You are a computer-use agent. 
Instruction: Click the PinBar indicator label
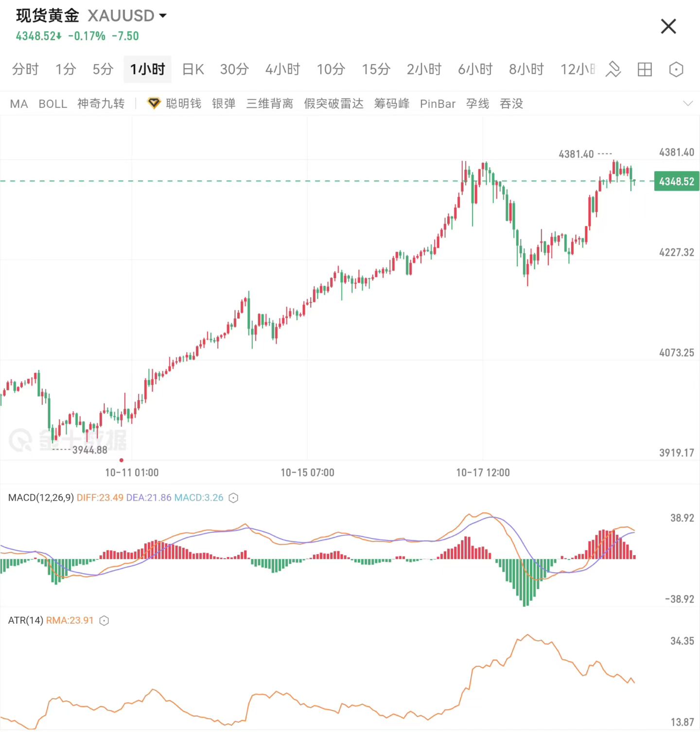tap(437, 104)
